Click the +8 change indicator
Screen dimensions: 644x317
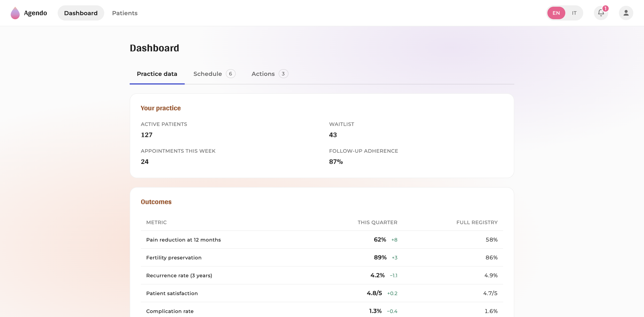[x=394, y=240]
